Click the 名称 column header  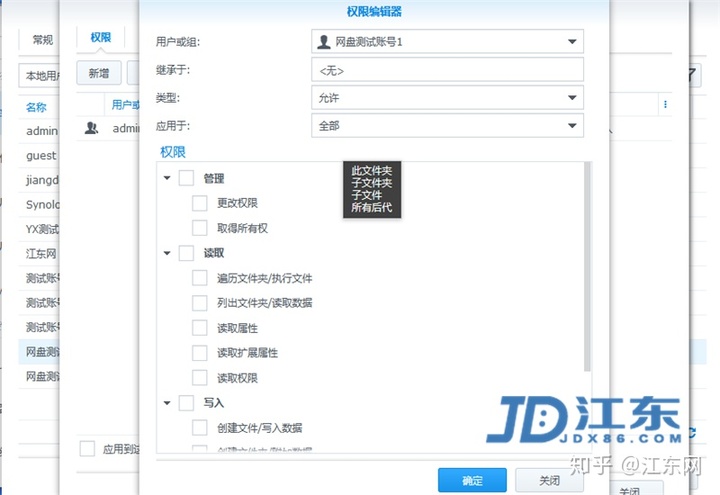pos(36,107)
